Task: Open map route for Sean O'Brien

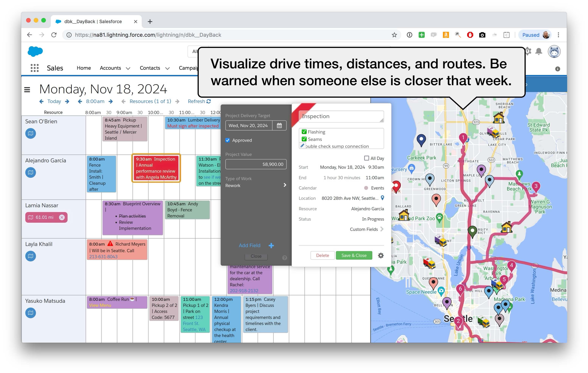Action: click(30, 133)
